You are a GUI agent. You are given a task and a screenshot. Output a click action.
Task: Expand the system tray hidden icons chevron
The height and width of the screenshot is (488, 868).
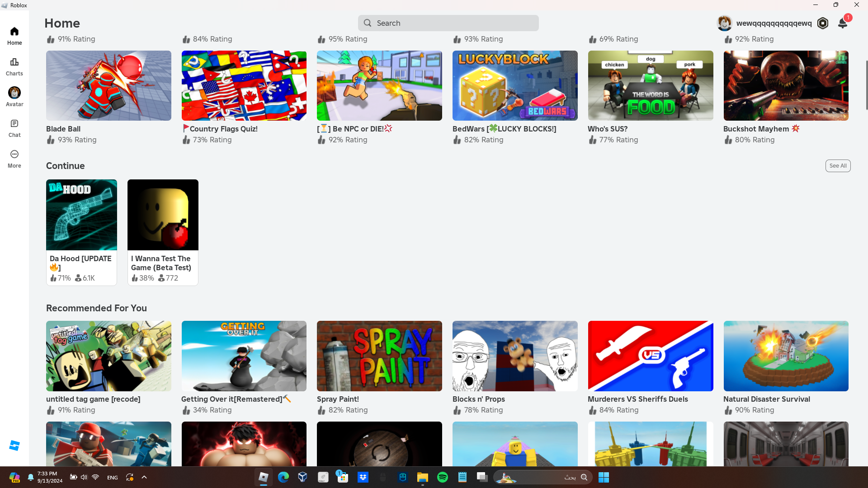click(144, 477)
